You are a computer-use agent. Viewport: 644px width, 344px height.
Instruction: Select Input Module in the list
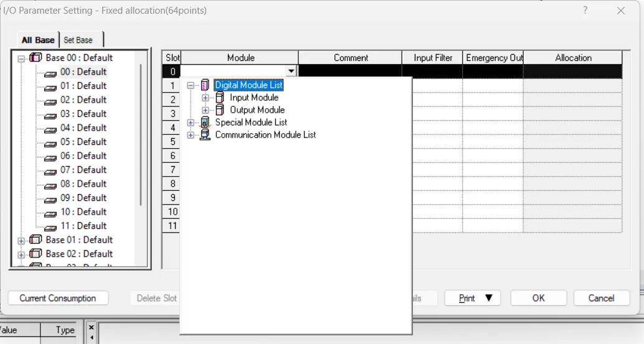254,98
